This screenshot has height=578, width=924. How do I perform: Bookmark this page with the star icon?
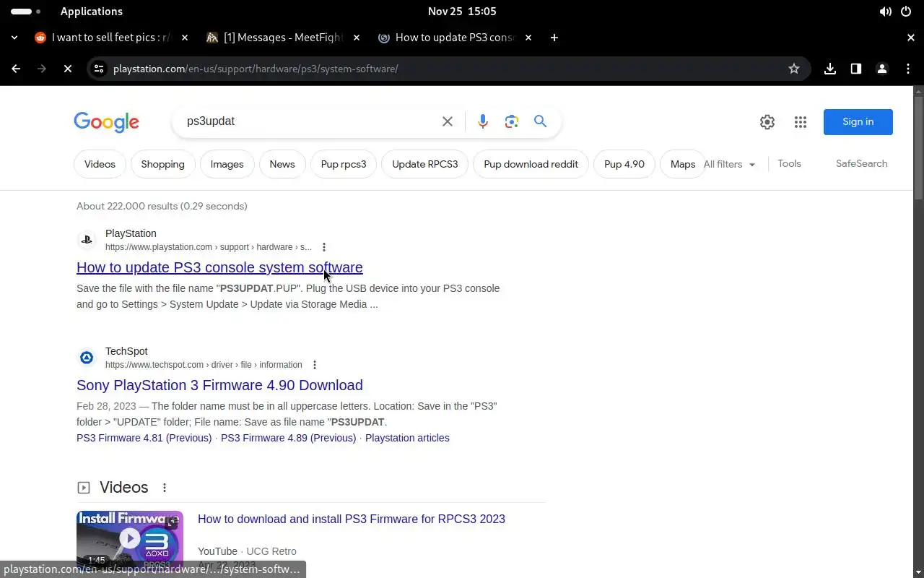coord(794,69)
